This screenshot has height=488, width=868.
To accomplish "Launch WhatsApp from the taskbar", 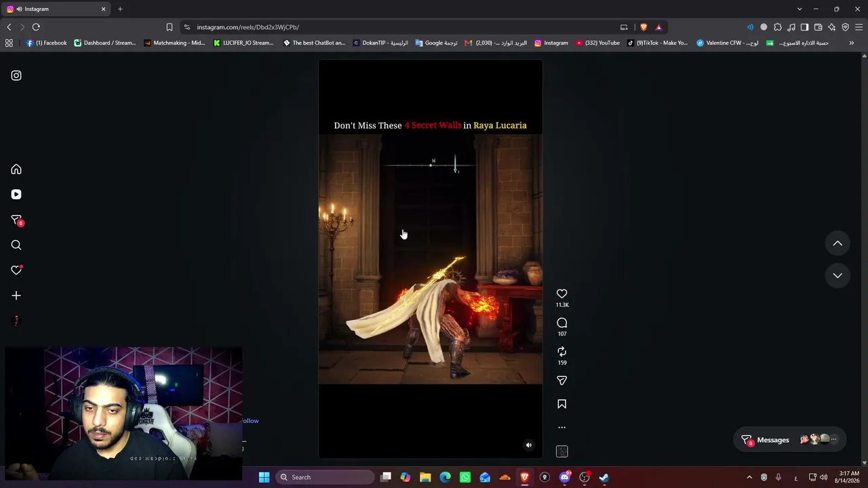I will (x=465, y=477).
